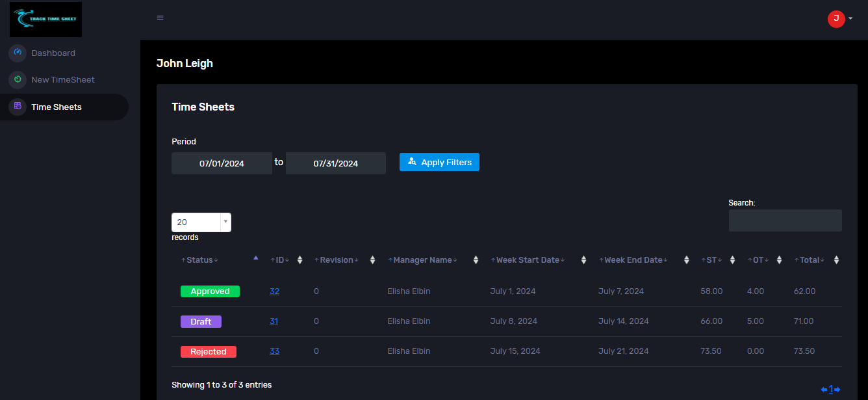Click the Time Sheets sidebar icon
Viewport: 868px width, 400px height.
pos(18,107)
